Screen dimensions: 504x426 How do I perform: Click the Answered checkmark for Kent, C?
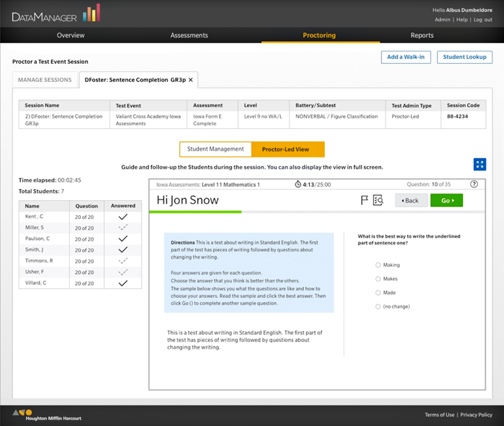[x=123, y=217]
